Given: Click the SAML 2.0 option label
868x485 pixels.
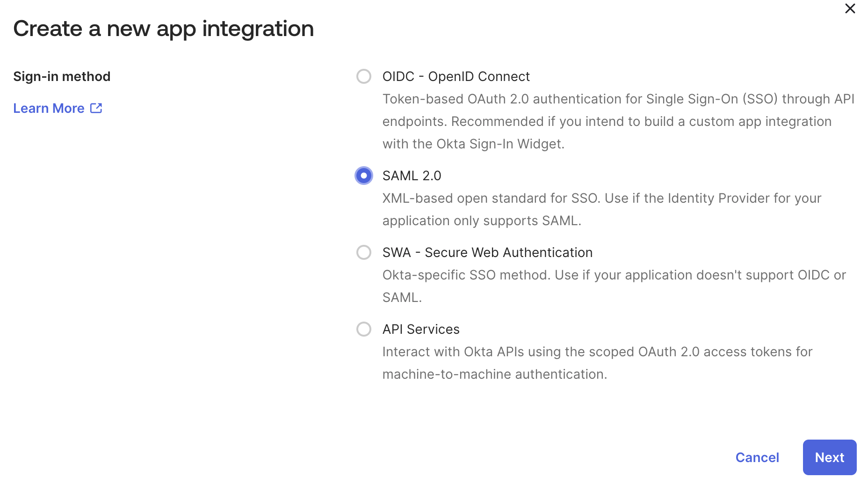Looking at the screenshot, I should point(412,176).
